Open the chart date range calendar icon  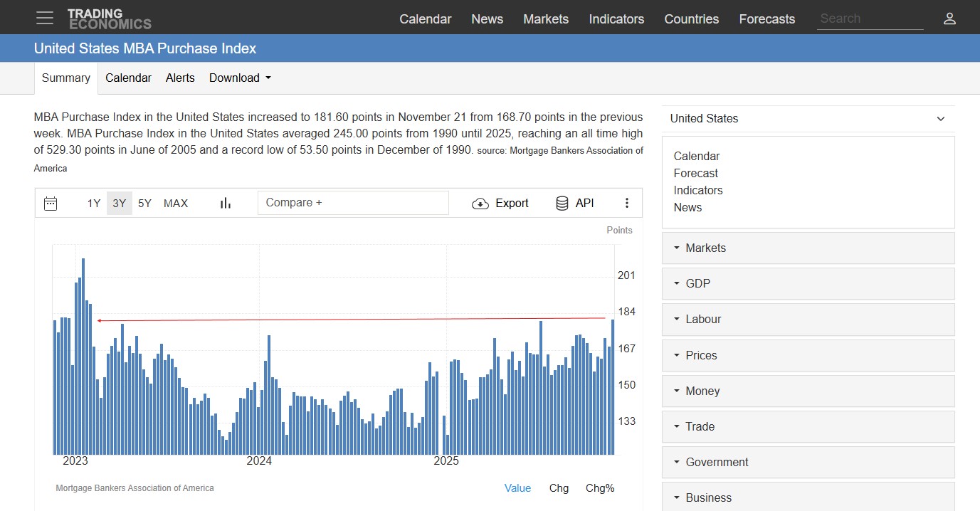(x=51, y=204)
